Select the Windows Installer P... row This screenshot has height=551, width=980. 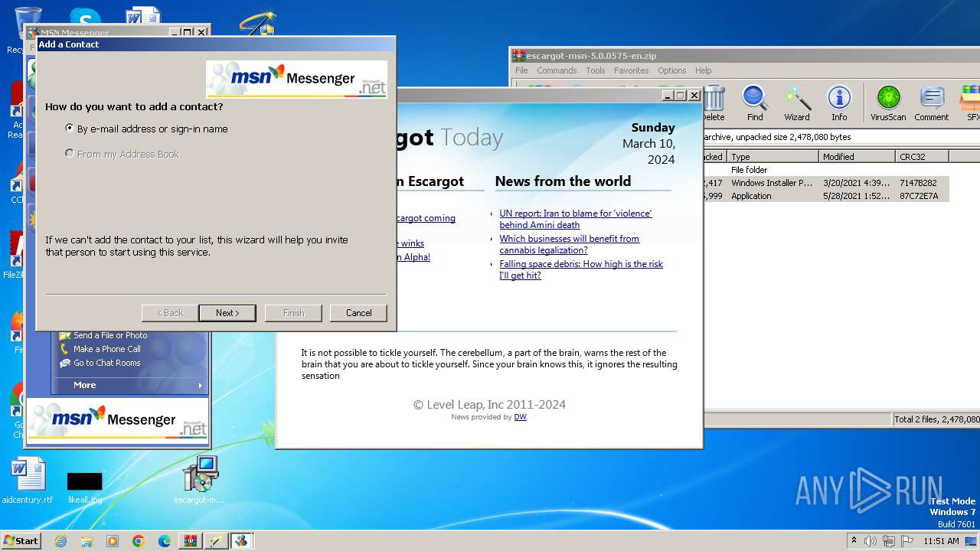click(x=826, y=183)
